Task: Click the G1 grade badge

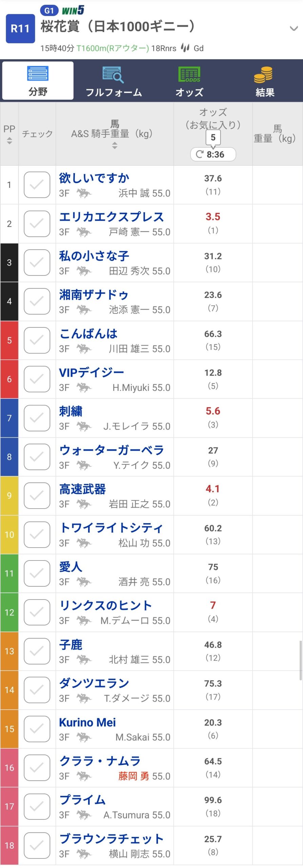Action: [49, 11]
